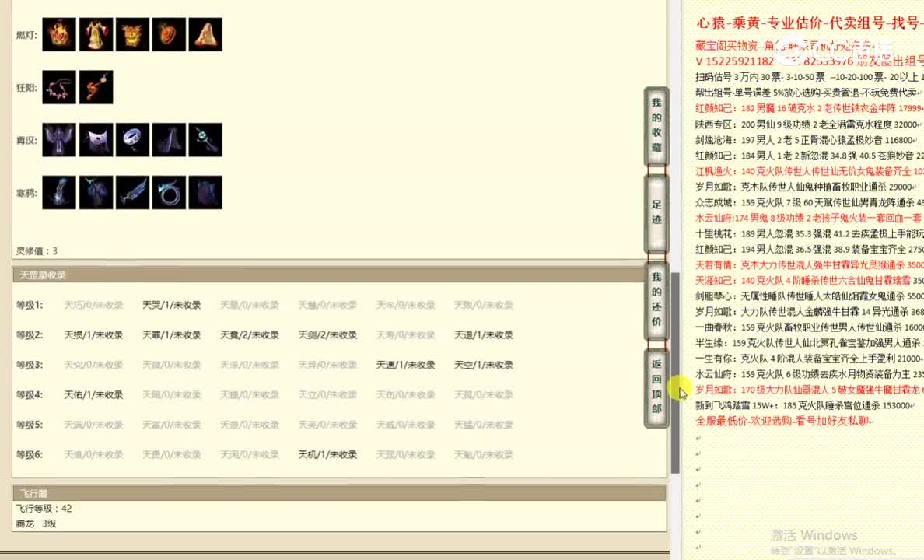Click greyed 天威/0/未收录 entry
The width and height of the screenshot is (924, 560).
[405, 425]
